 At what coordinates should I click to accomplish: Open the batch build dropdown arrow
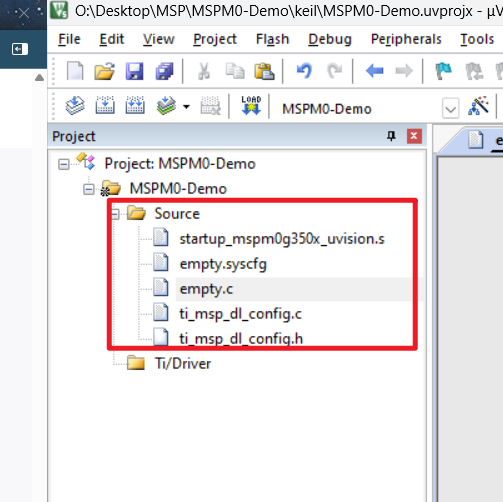pos(186,107)
